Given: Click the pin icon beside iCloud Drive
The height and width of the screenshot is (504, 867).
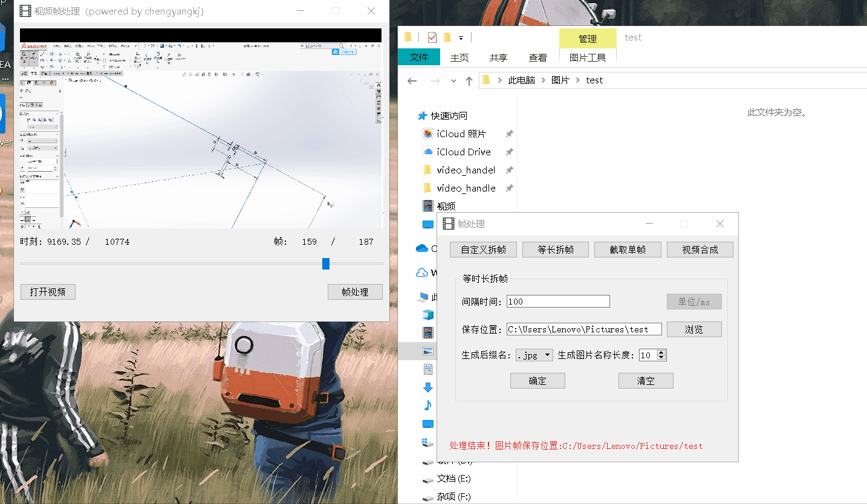Looking at the screenshot, I should coord(510,152).
